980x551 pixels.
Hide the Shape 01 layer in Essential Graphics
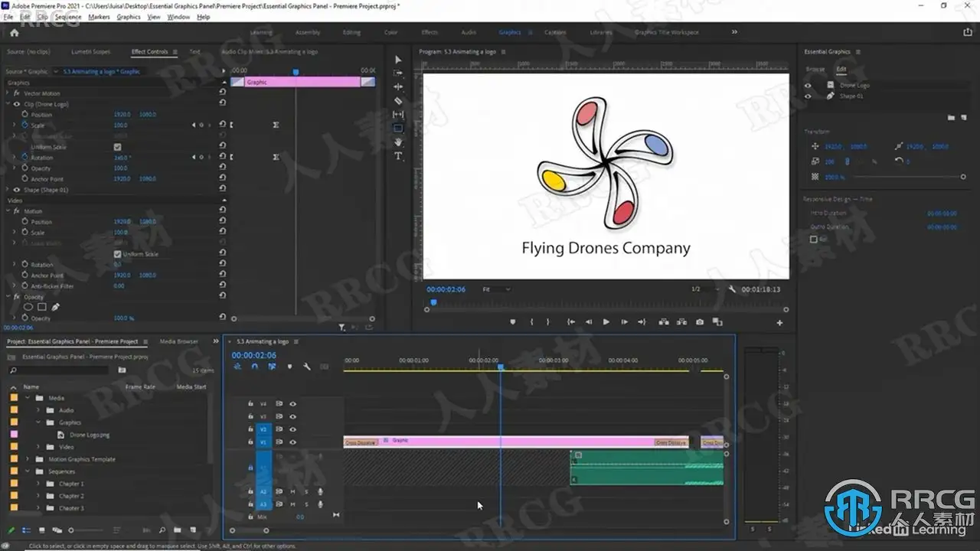[808, 96]
